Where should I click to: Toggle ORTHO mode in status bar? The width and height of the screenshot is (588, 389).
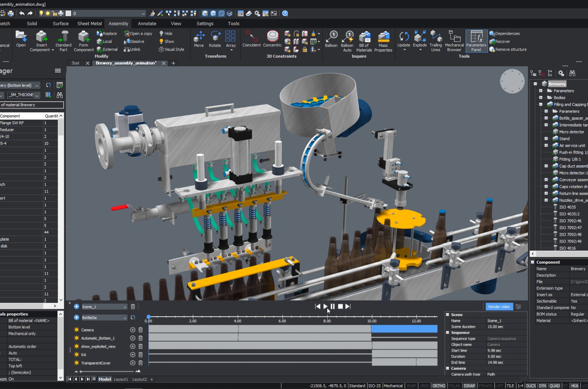click(x=438, y=386)
